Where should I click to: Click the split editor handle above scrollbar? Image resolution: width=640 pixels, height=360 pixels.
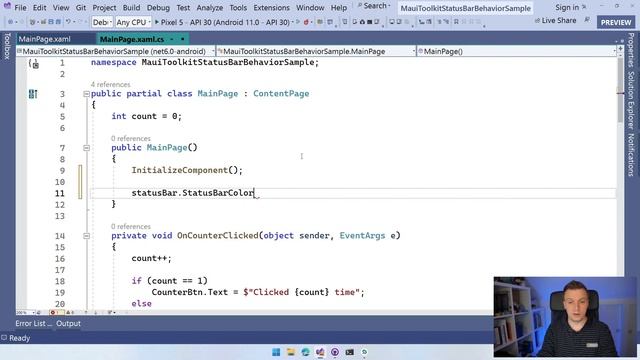point(620,48)
